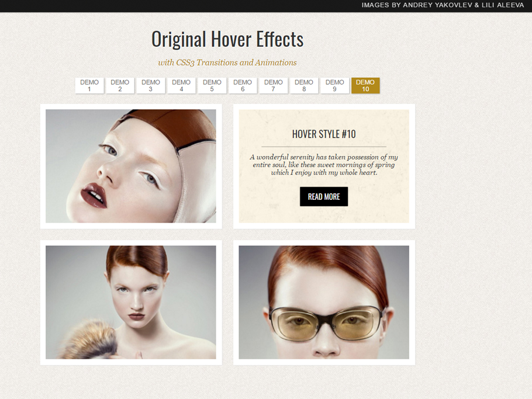
Task: Click the Original Hover Effects heading
Action: coord(227,39)
